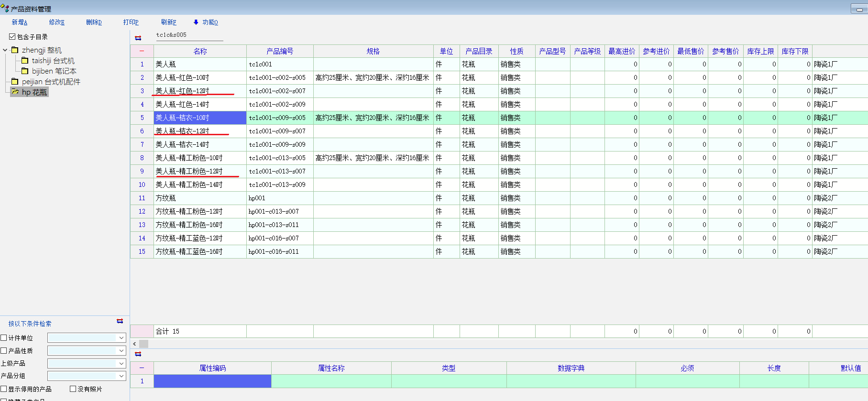Image resolution: width=868 pixels, height=401 pixels.
Task: Click the red minus icon in the attribute table header
Action: point(142,368)
